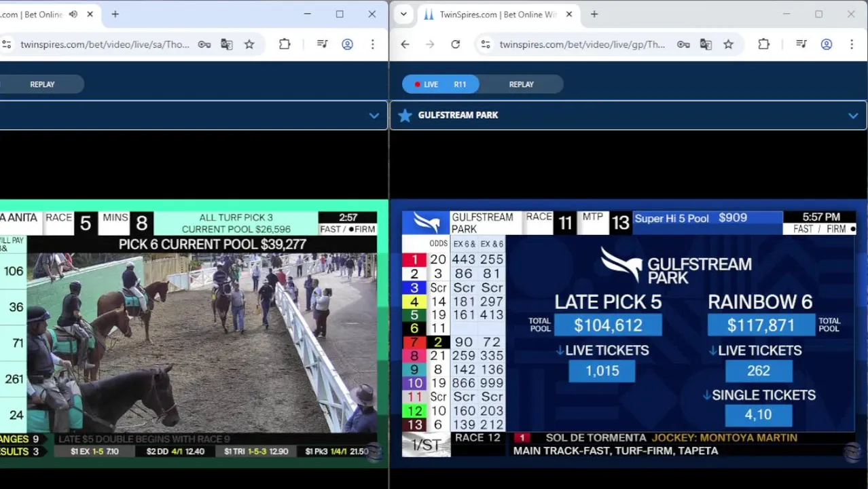View site information icon in left address bar
Screen dimensions: 868x489
point(6,44)
